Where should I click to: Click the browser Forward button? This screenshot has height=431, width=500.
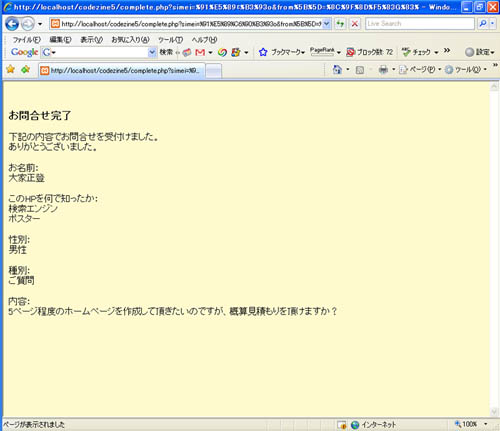[28, 24]
